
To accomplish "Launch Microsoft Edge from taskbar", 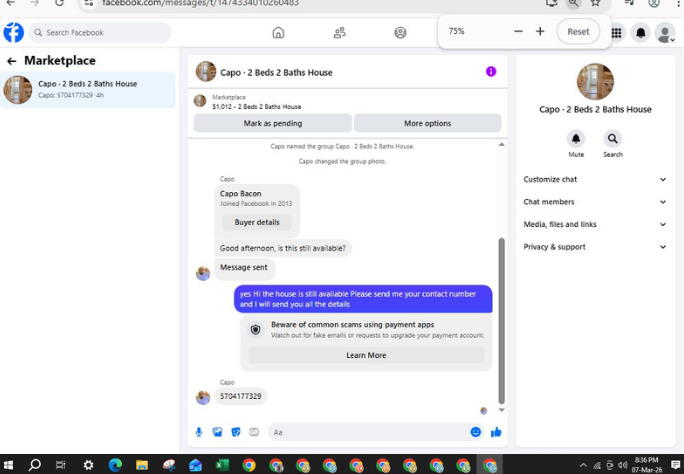I will point(115,465).
